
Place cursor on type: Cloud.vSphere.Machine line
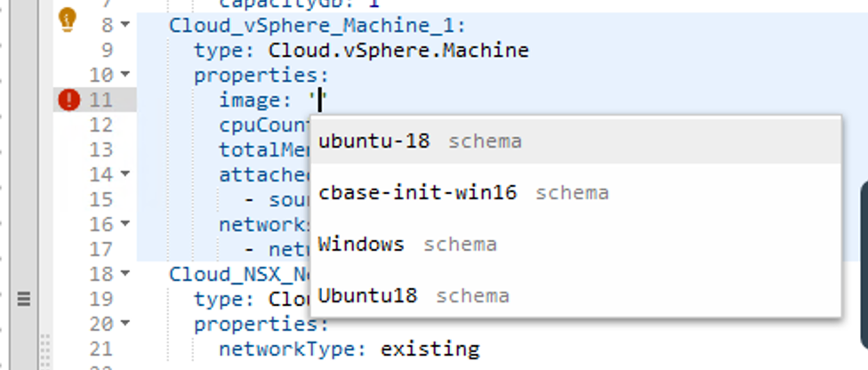(x=361, y=51)
